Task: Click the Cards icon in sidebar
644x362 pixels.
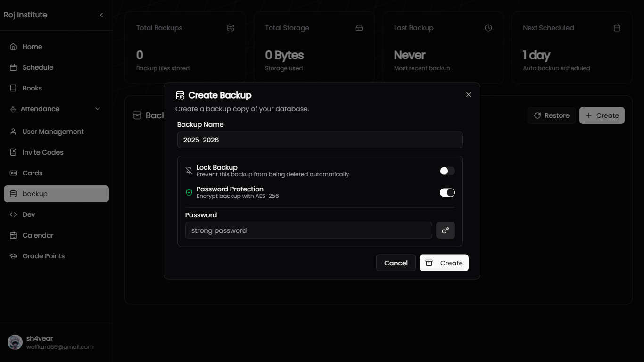Action: pyautogui.click(x=13, y=173)
